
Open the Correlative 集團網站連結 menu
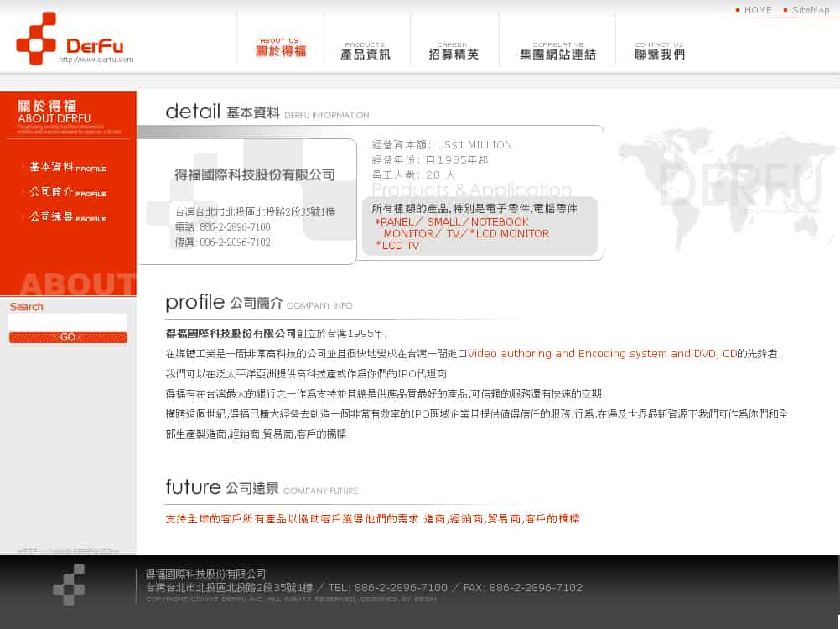click(x=557, y=51)
